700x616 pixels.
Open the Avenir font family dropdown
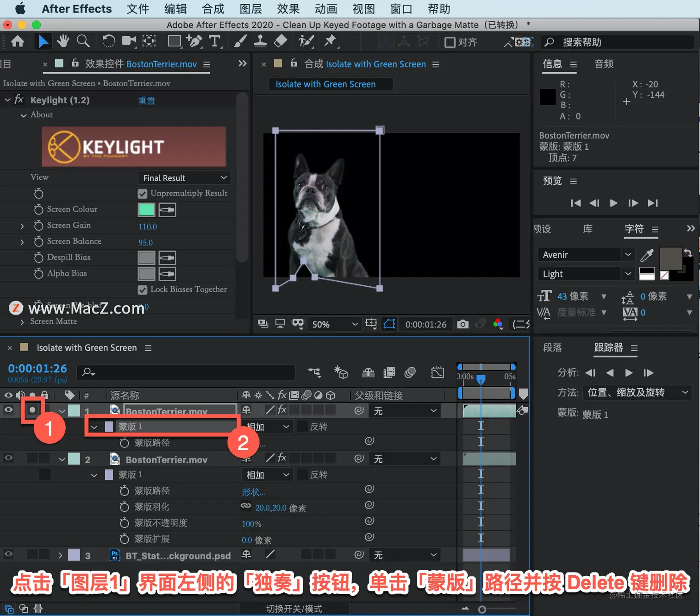[x=586, y=255]
